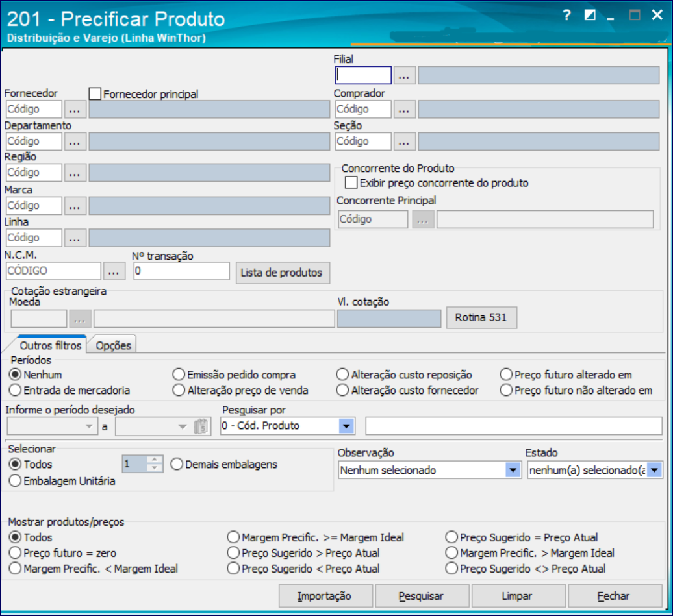Screen dimensions: 673x616
Task: Choose Preço Sugerido = Preço Atual
Action: [451, 537]
